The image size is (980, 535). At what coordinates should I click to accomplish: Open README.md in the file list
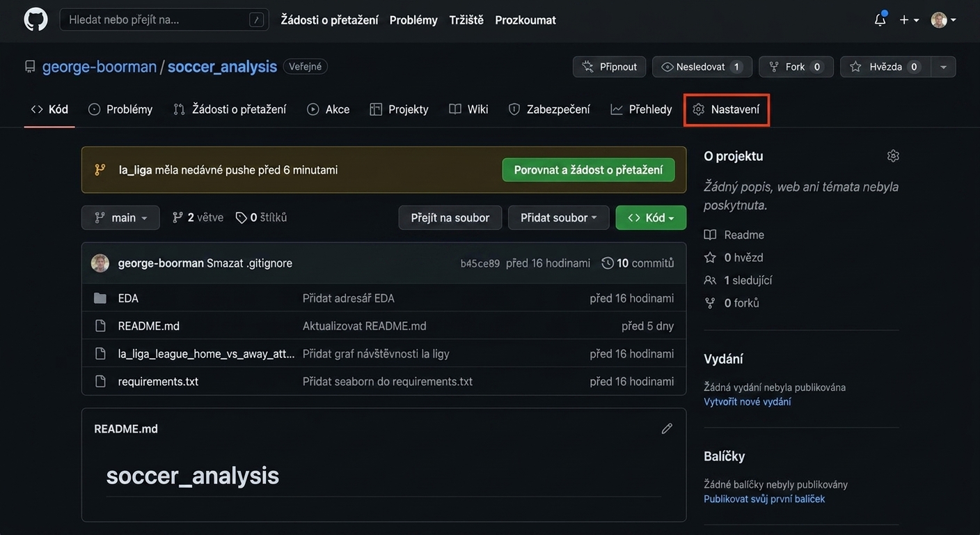pyautogui.click(x=149, y=326)
